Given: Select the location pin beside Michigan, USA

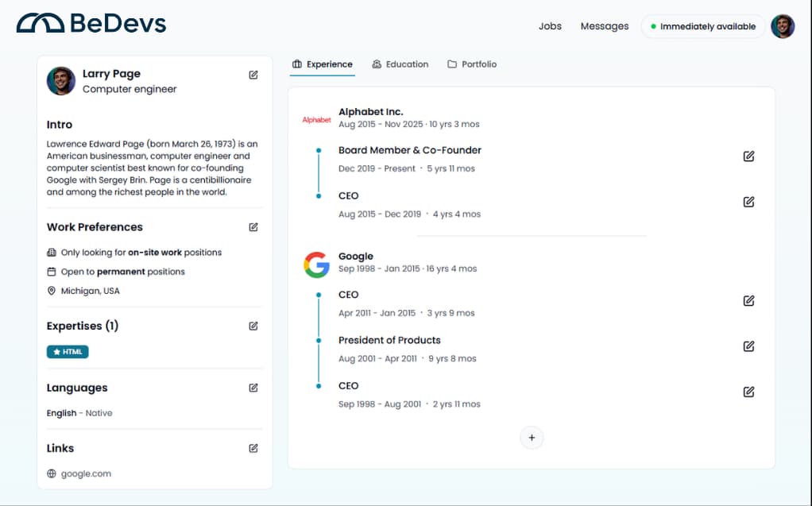Looking at the screenshot, I should click(50, 291).
